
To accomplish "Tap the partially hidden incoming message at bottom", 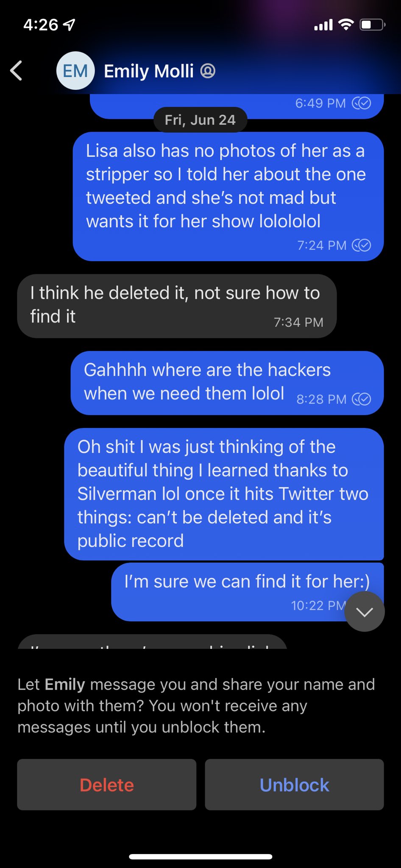I will pos(152,642).
